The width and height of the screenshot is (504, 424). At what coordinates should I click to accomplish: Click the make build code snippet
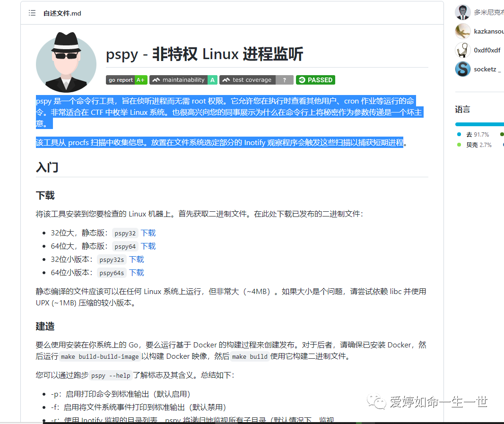[250, 356]
